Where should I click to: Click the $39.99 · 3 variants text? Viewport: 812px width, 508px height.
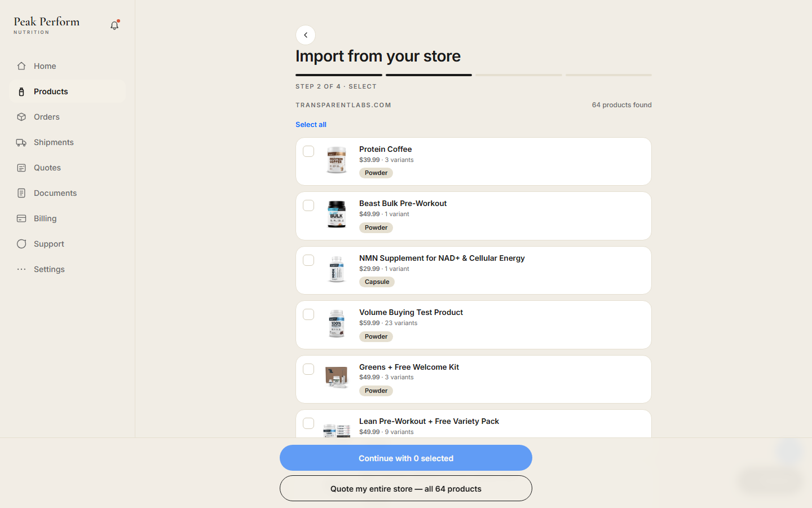click(386, 160)
